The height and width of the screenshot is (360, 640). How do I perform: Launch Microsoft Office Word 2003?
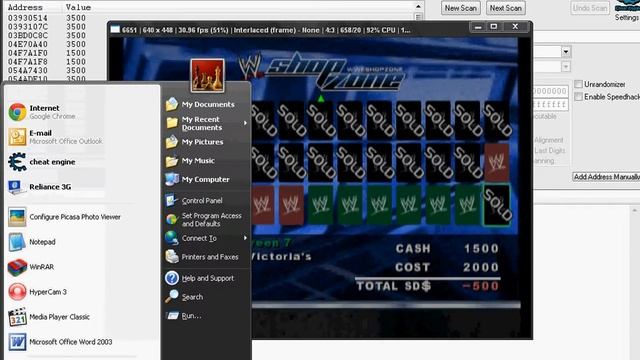click(x=60, y=342)
